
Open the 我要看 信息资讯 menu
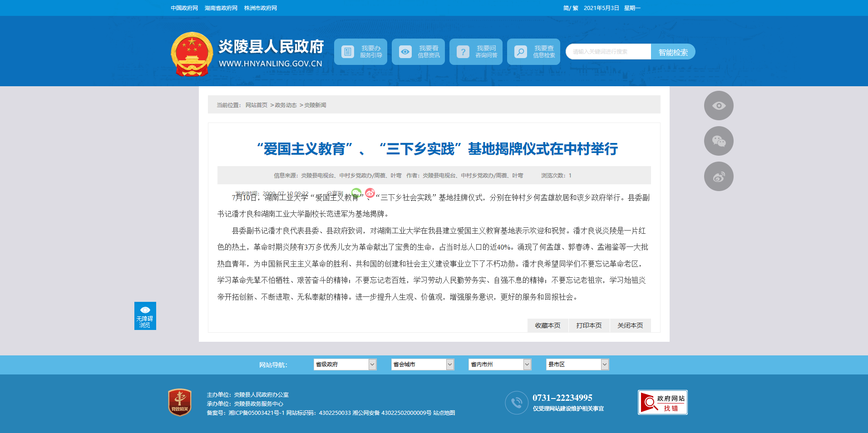[418, 52]
